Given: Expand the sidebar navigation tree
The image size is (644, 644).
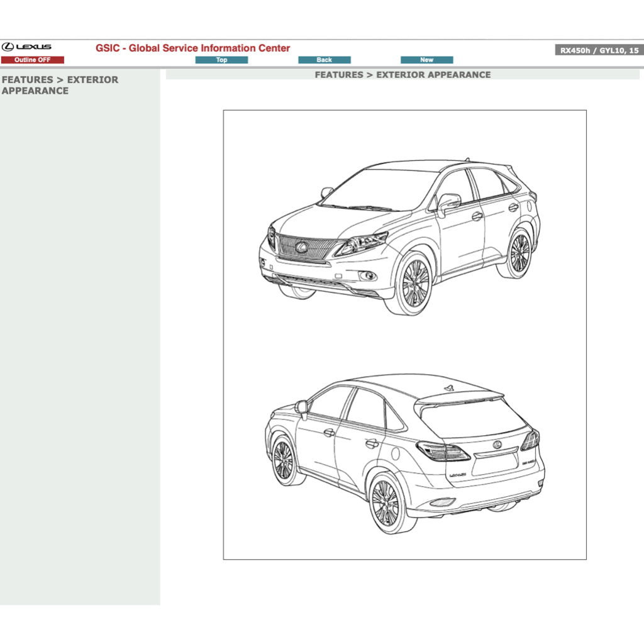Looking at the screenshot, I should tap(60, 85).
